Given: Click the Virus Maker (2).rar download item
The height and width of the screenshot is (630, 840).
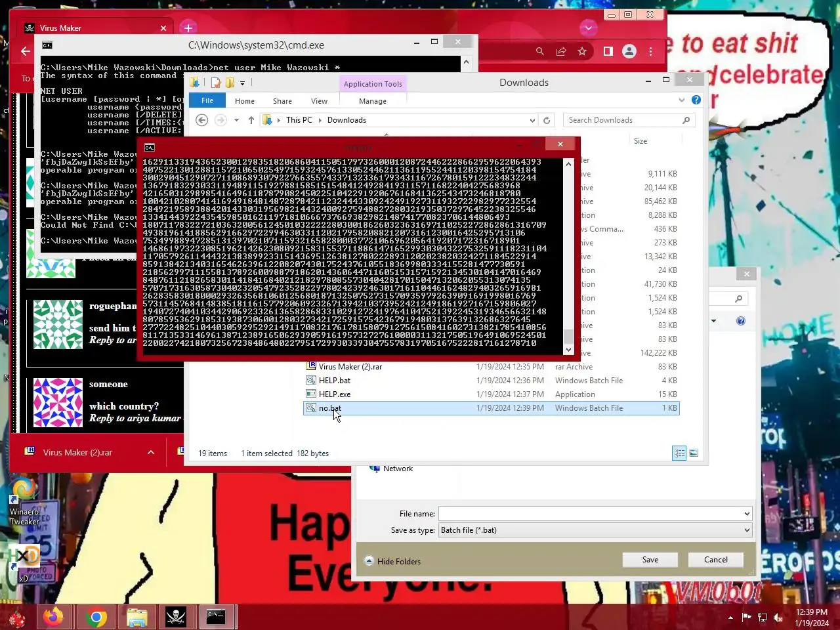Looking at the screenshot, I should pyautogui.click(x=77, y=452).
